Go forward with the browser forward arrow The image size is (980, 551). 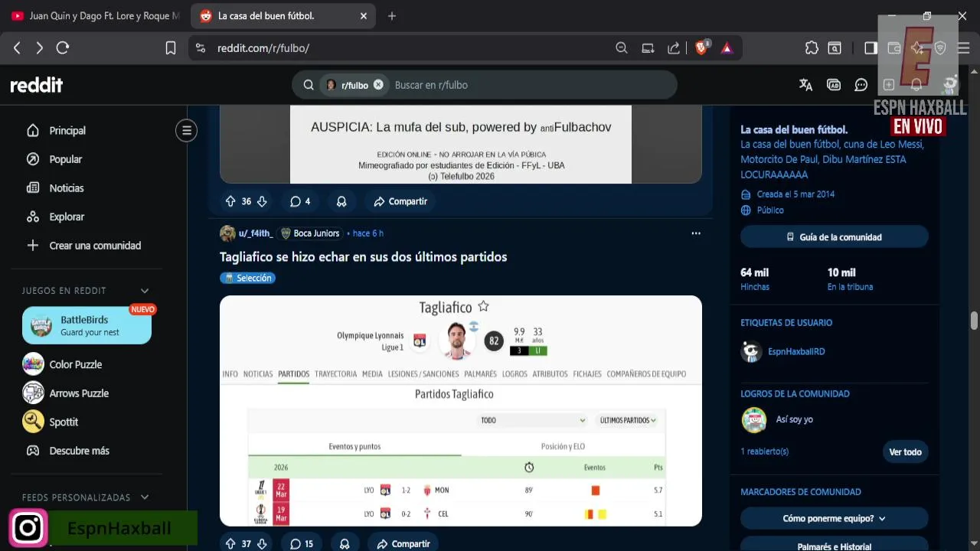tap(39, 47)
